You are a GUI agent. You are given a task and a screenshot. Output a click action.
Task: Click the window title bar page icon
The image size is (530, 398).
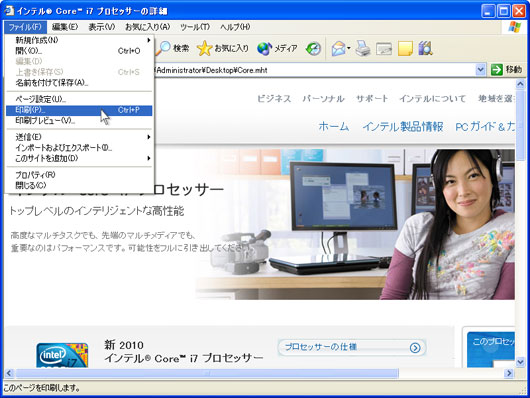tap(9, 10)
